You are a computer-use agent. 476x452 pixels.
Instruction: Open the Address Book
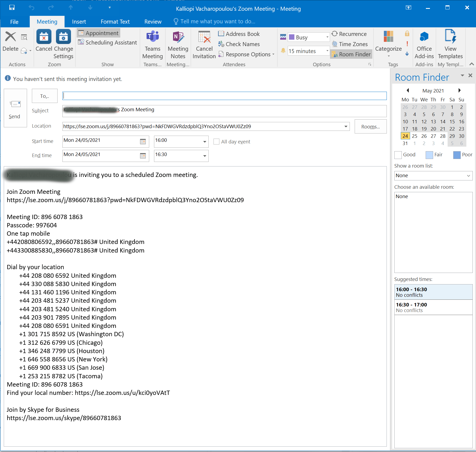click(239, 34)
